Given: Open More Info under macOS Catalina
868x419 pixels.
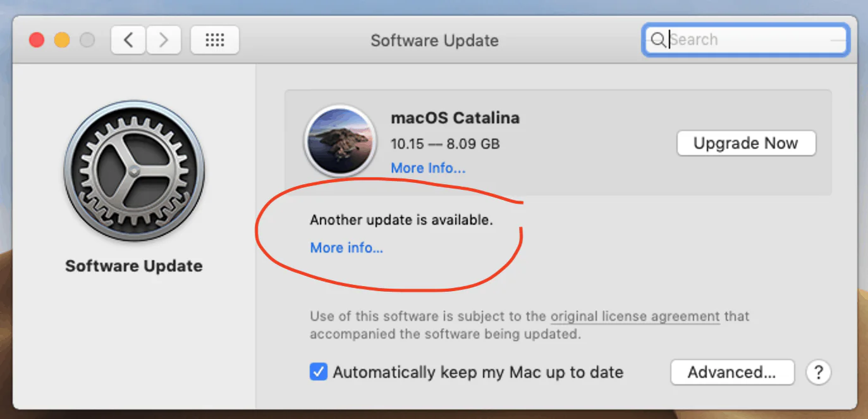Looking at the screenshot, I should point(428,168).
